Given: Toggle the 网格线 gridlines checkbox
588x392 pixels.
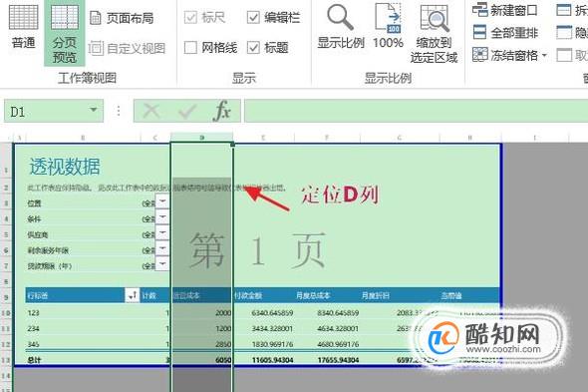Looking at the screenshot, I should point(190,48).
